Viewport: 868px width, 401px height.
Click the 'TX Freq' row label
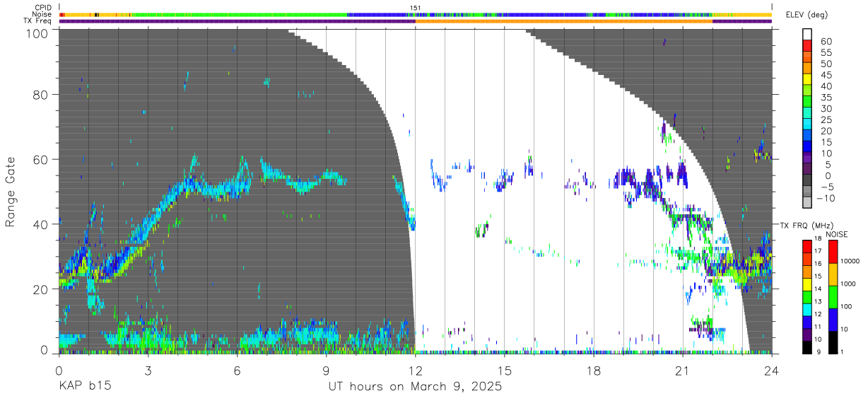(39, 21)
